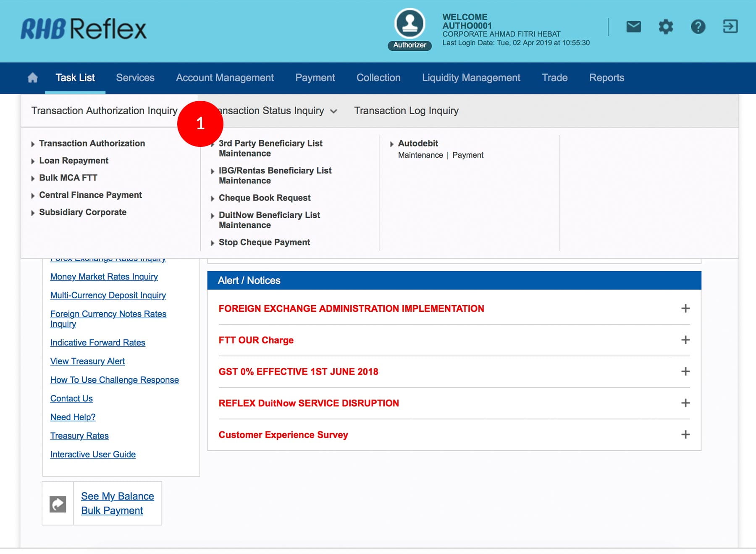Expand FOREIGN EXCHANGE ADMINISTRATION IMPLEMENTATION notice
The height and width of the screenshot is (554, 756).
coord(685,308)
